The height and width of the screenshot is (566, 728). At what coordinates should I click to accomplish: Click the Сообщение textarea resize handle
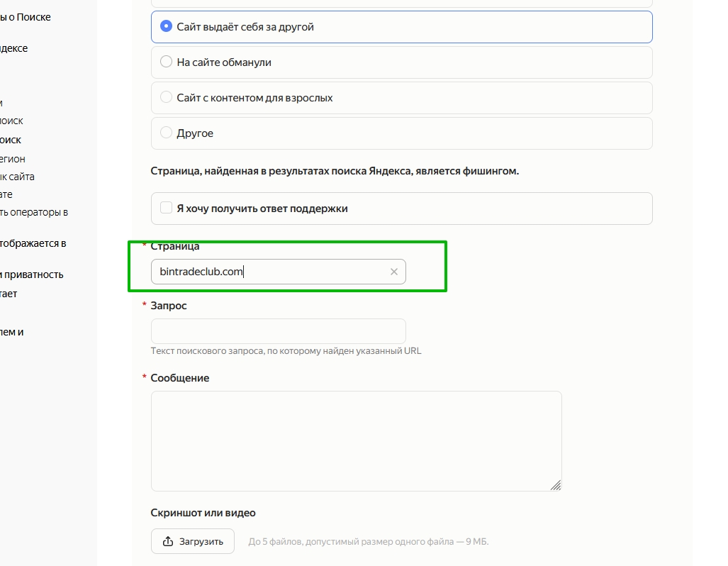point(556,485)
